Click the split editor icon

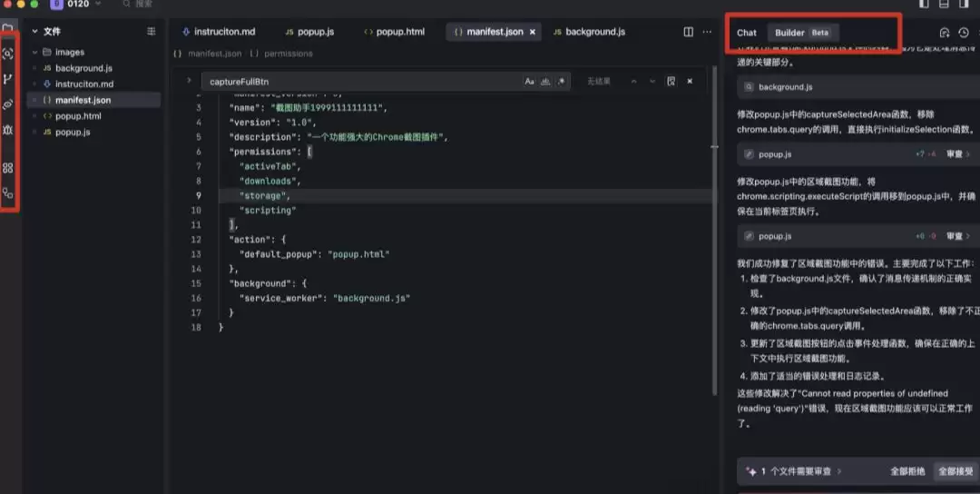[x=688, y=32]
